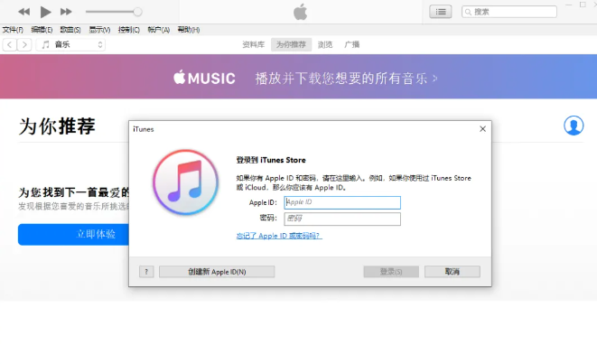Switch to the 广播 tab
The width and height of the screenshot is (597, 364).
352,44
